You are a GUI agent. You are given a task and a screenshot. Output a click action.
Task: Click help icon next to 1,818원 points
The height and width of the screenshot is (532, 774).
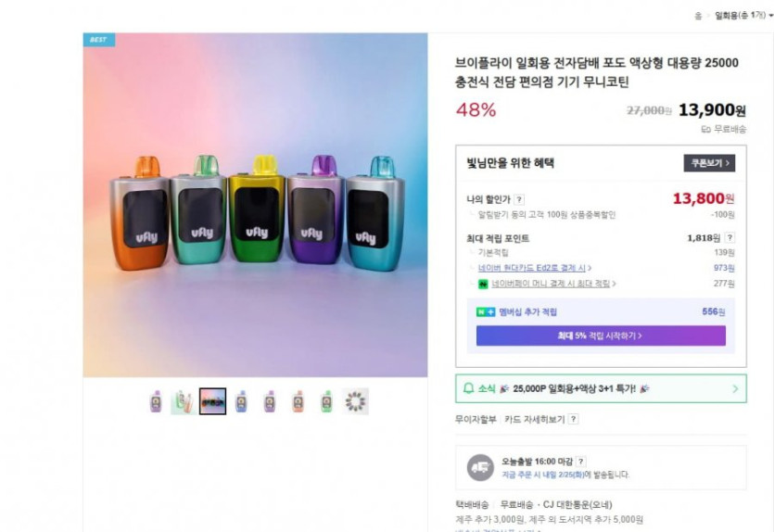(x=730, y=238)
